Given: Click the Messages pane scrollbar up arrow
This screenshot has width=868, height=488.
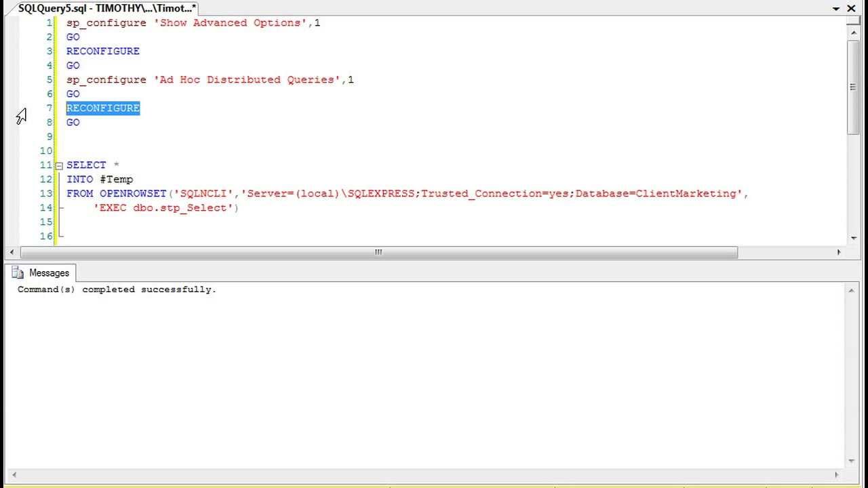Looking at the screenshot, I should point(853,289).
